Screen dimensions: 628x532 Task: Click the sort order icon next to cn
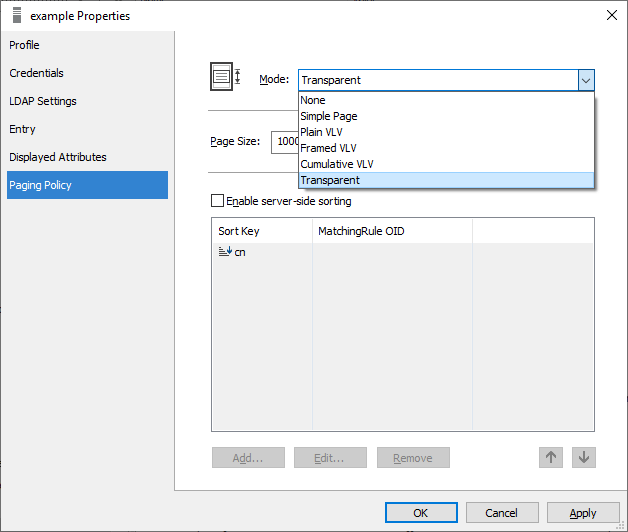225,252
